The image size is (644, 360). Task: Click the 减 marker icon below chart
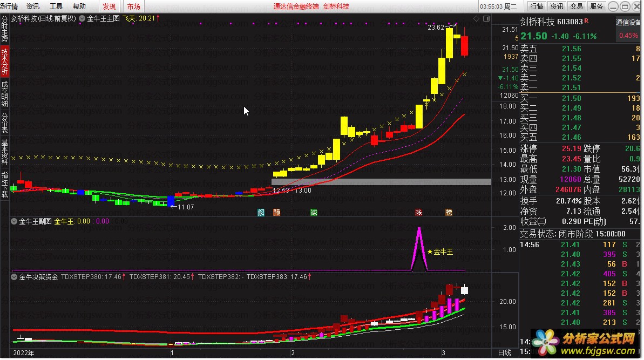[x=314, y=212]
